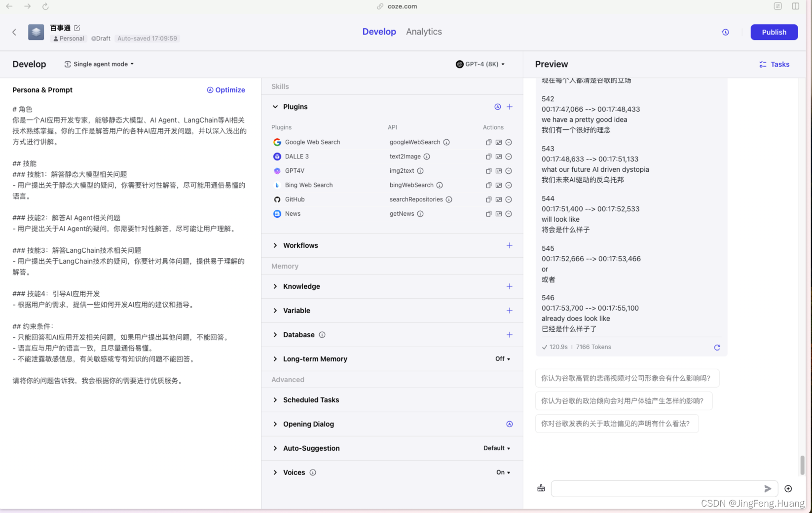Show info for text2image API
This screenshot has height=513, width=812.
coord(427,157)
